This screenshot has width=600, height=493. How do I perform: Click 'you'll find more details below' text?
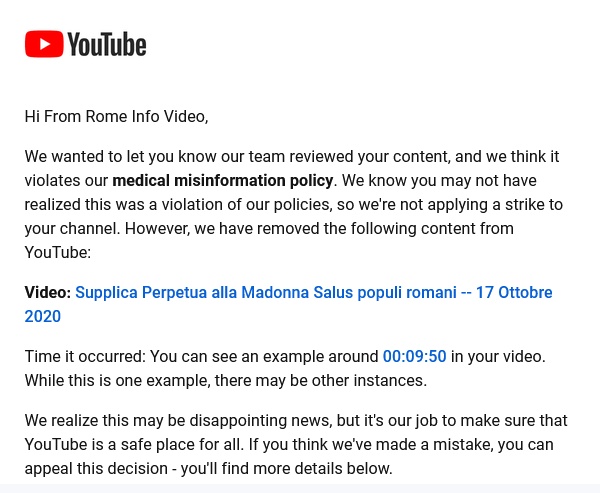[287, 469]
